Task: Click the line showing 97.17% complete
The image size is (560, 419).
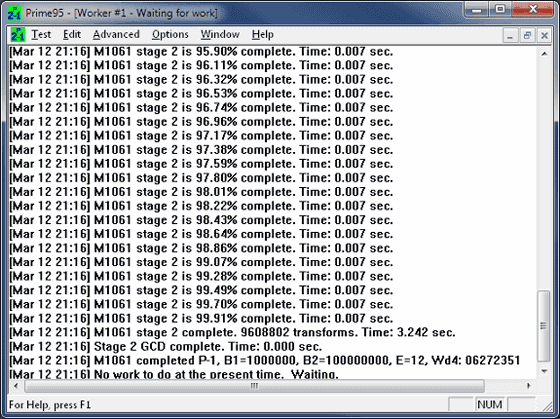Action: point(201,136)
